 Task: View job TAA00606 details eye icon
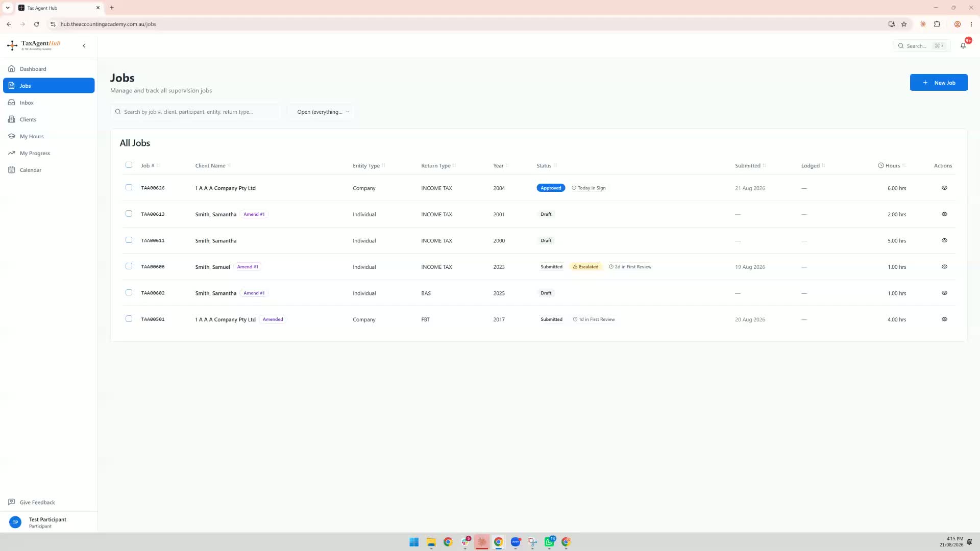pyautogui.click(x=944, y=267)
